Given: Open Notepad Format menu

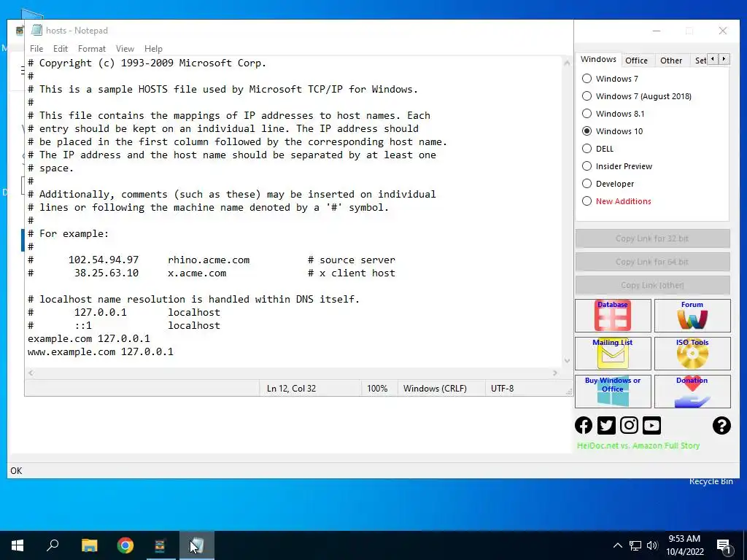Looking at the screenshot, I should click(91, 49).
